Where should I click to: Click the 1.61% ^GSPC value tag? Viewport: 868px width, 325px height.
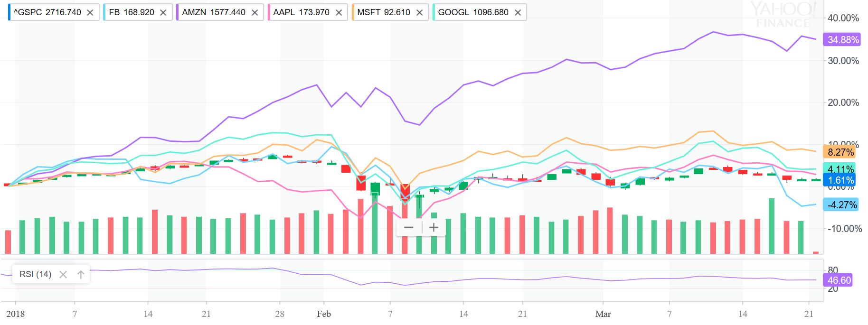pos(840,180)
